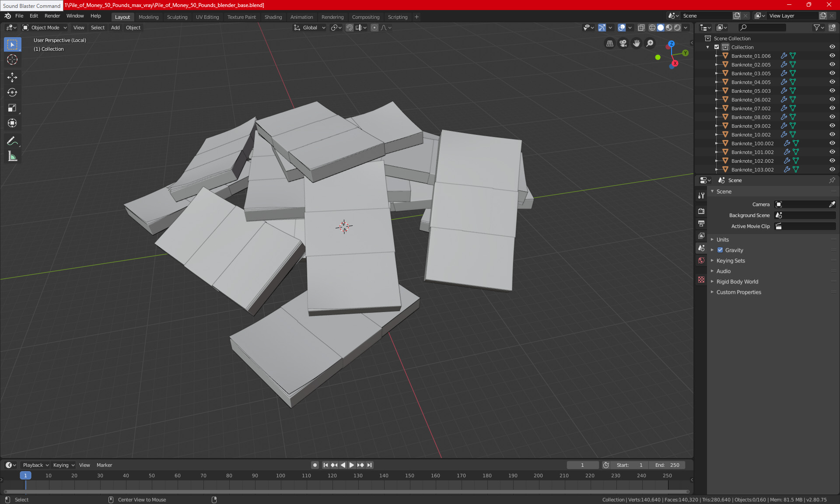Open the Render menu
The image size is (840, 504).
click(52, 16)
